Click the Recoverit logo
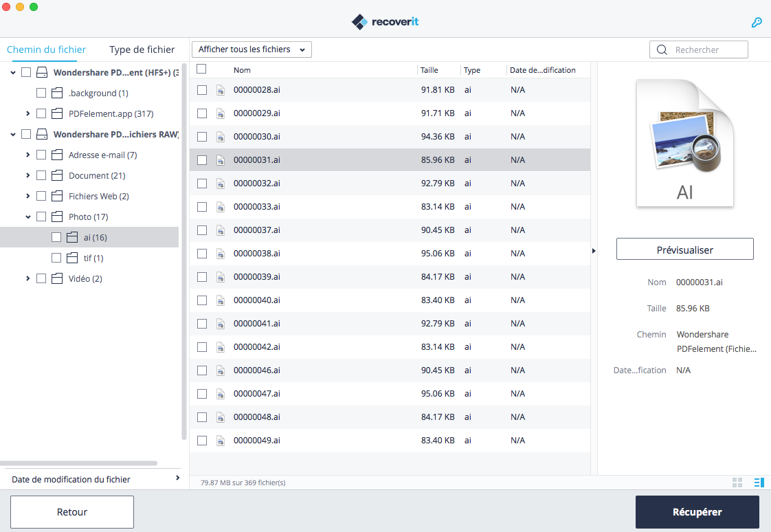This screenshot has height=532, width=771. coord(385,21)
